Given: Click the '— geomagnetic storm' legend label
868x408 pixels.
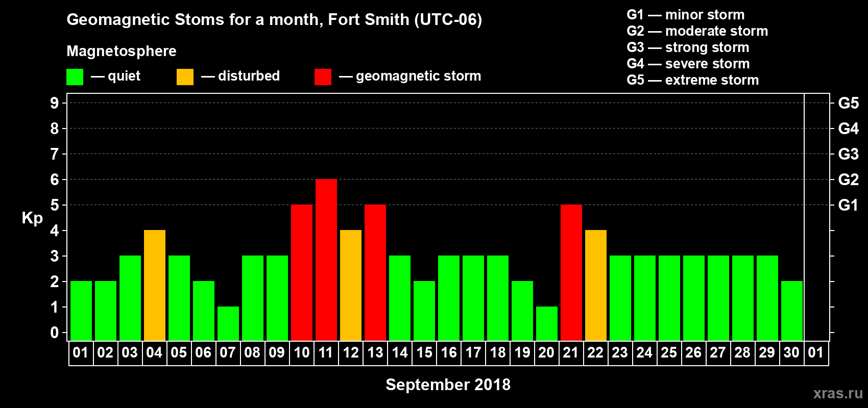Looking at the screenshot, I should pyautogui.click(x=410, y=76).
